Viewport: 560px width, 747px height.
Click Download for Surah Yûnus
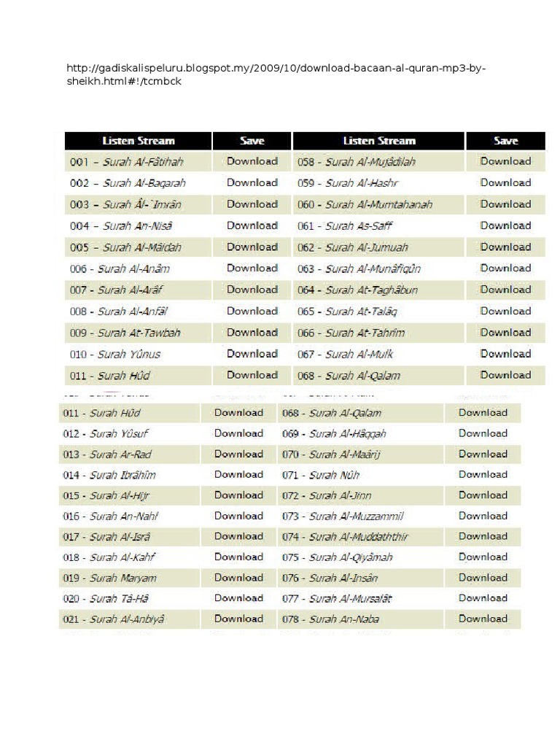(x=252, y=354)
